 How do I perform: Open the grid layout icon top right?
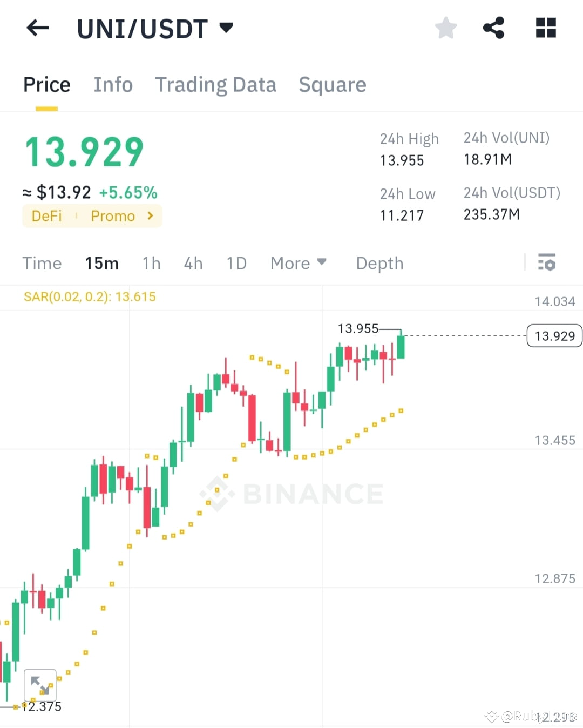pyautogui.click(x=545, y=28)
